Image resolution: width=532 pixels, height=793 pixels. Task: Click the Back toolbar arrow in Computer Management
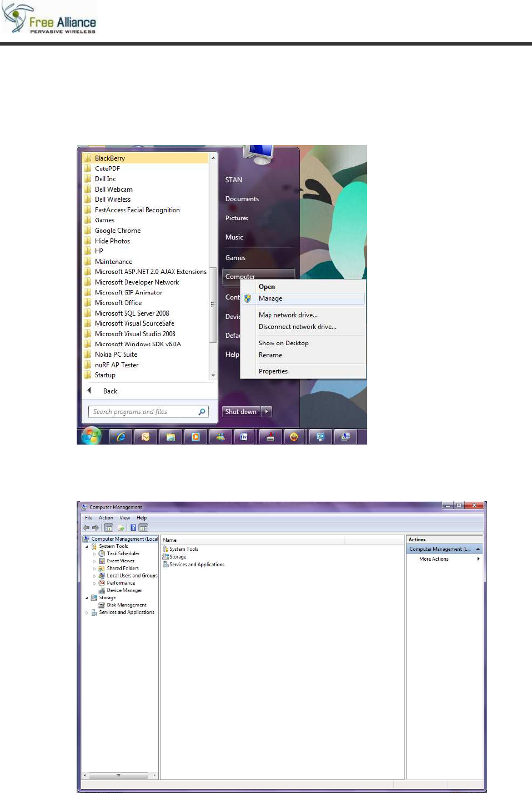[86, 527]
